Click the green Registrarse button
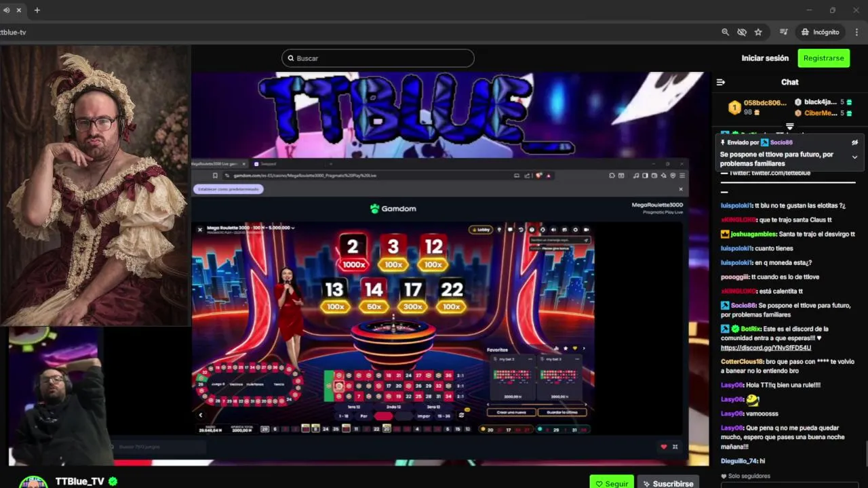 click(823, 58)
